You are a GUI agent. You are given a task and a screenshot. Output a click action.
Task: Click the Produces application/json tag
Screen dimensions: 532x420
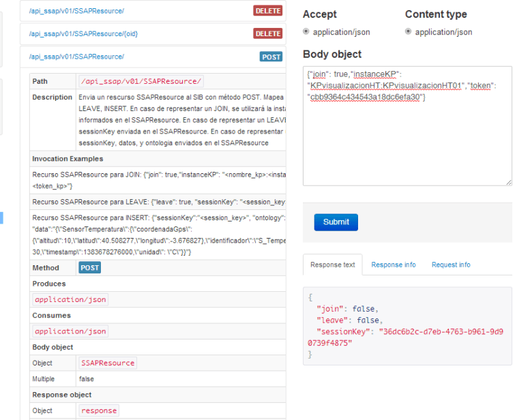click(70, 299)
